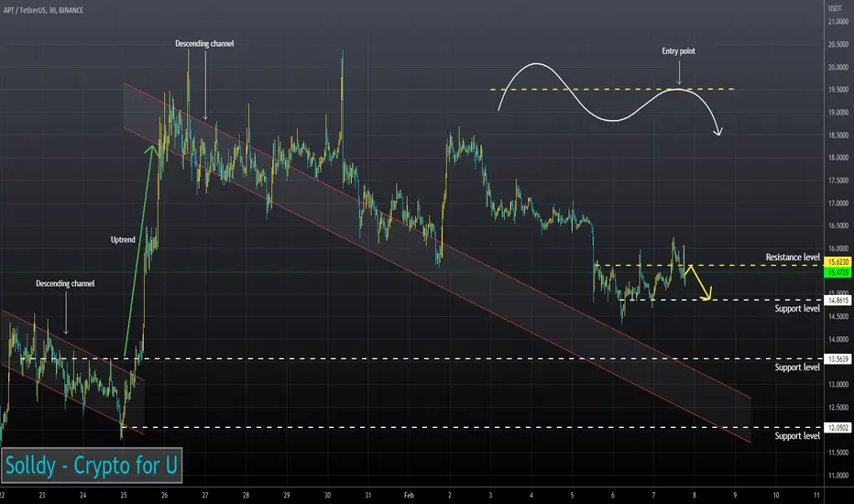
Task: Click date 28 on the time axis
Action: [246, 495]
